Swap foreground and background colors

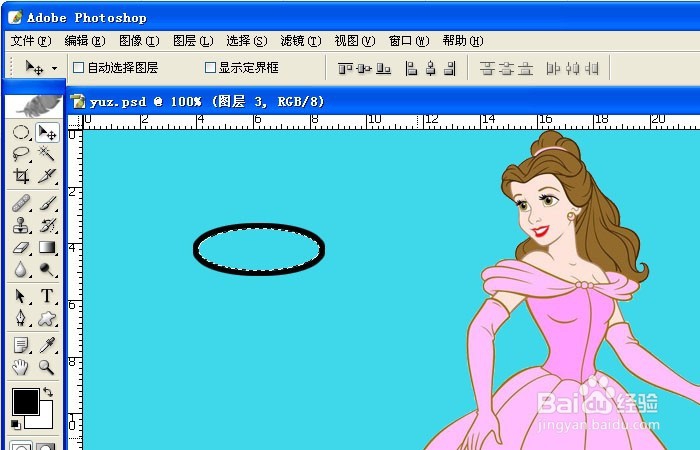click(x=48, y=392)
